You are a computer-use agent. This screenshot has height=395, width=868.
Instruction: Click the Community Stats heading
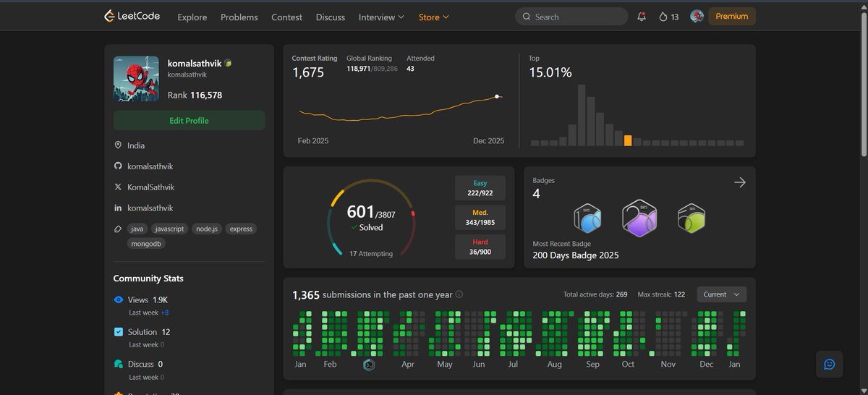148,279
